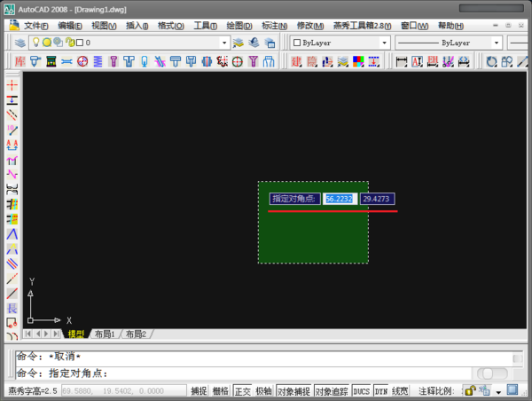
Task: Click the lock icon in status bar
Action: pyautogui.click(x=469, y=390)
